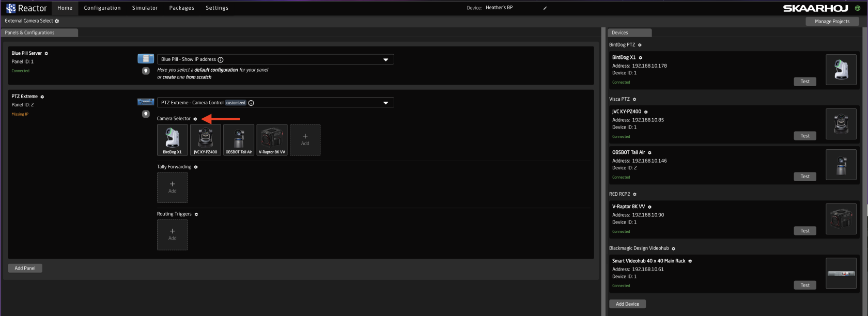Open External Camera Select project settings gear
Screen dimensions: 868x316
(57, 21)
